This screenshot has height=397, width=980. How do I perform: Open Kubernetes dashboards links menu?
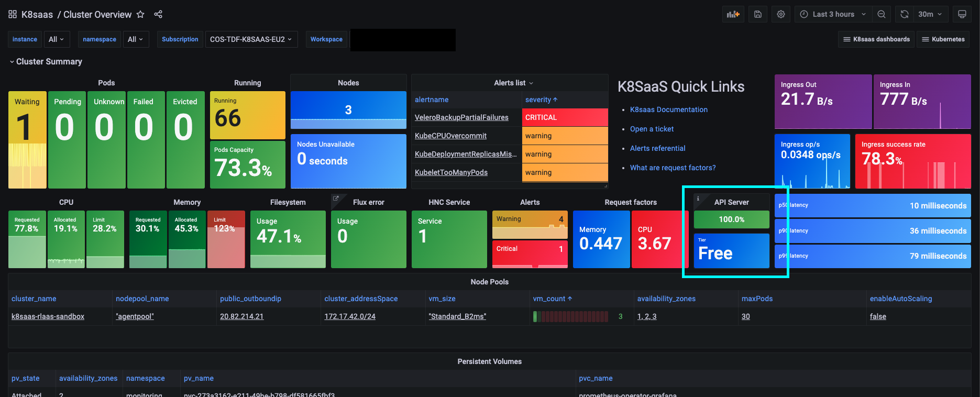pos(943,39)
